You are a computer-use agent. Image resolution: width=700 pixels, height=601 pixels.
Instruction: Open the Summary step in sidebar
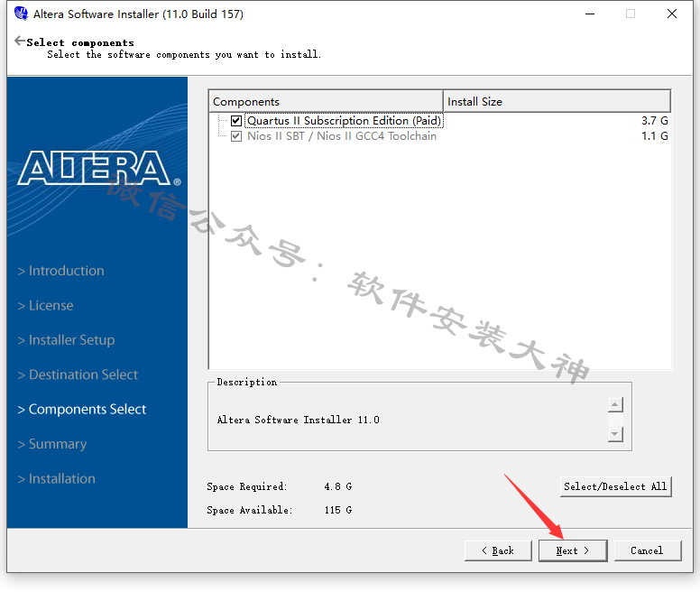click(52, 444)
